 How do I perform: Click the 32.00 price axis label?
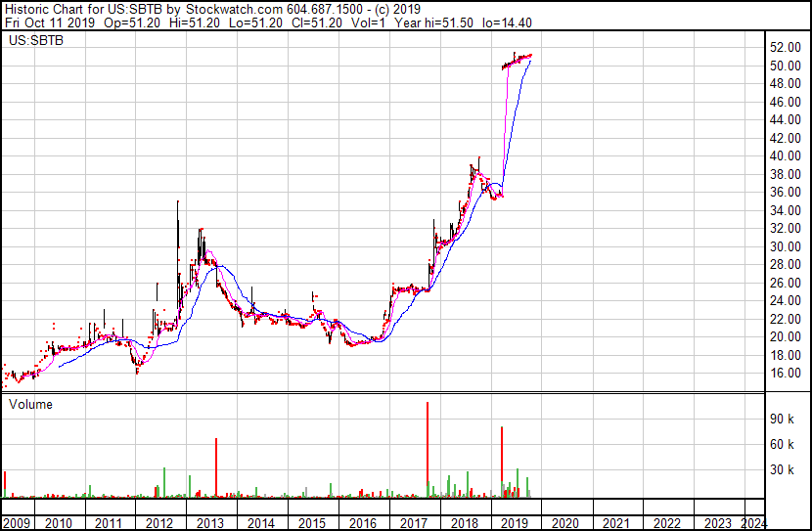pyautogui.click(x=785, y=228)
